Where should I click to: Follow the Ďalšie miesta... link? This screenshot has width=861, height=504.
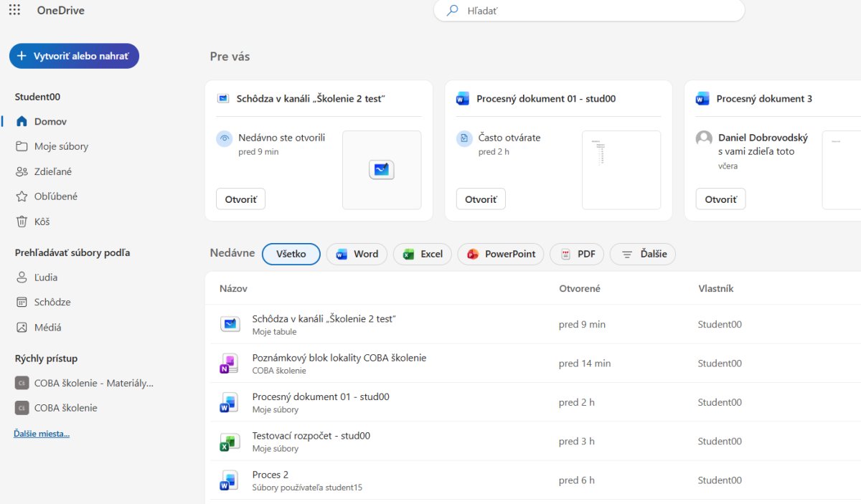(42, 434)
